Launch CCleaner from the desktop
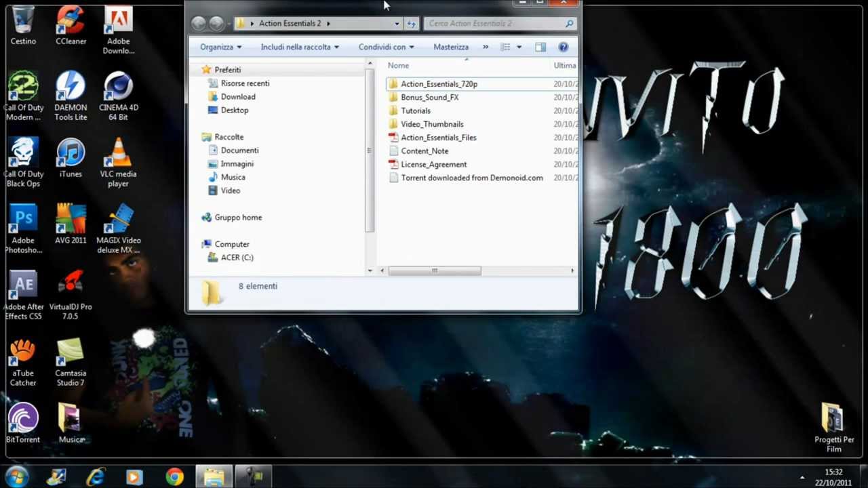 [71, 26]
